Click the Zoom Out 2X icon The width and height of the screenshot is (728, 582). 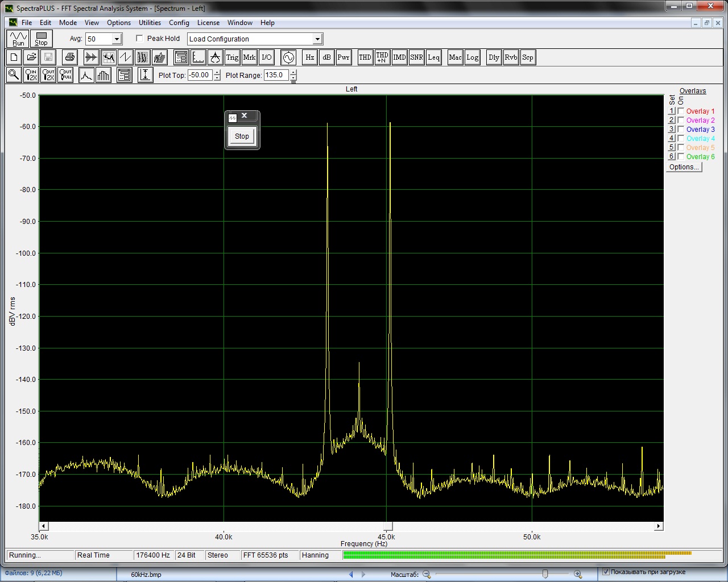[48, 75]
